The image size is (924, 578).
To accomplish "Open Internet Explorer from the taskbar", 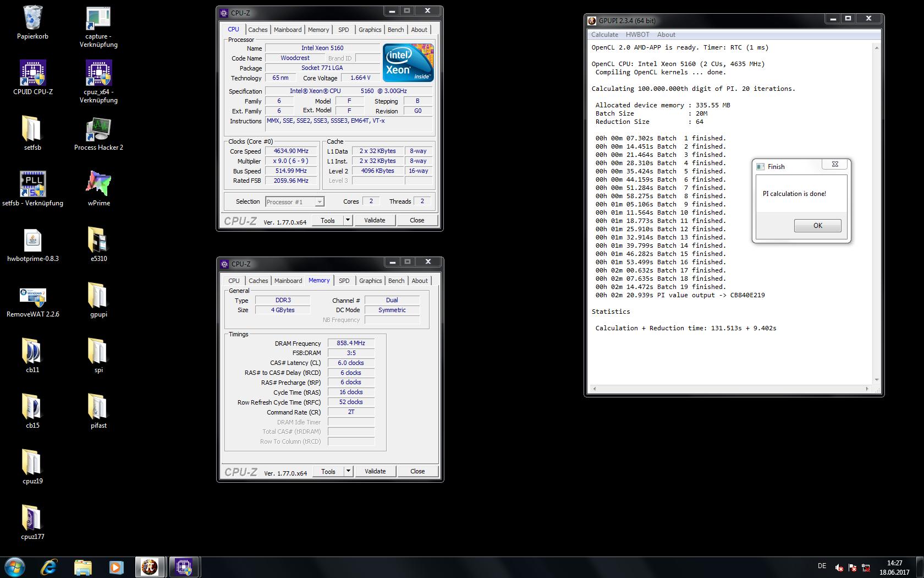I will pyautogui.click(x=49, y=567).
